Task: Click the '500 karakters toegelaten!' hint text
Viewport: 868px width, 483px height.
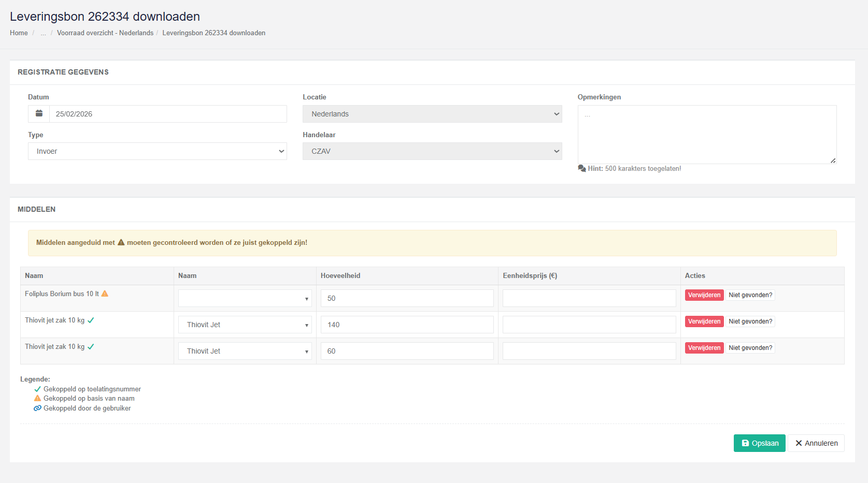Action: click(x=643, y=169)
